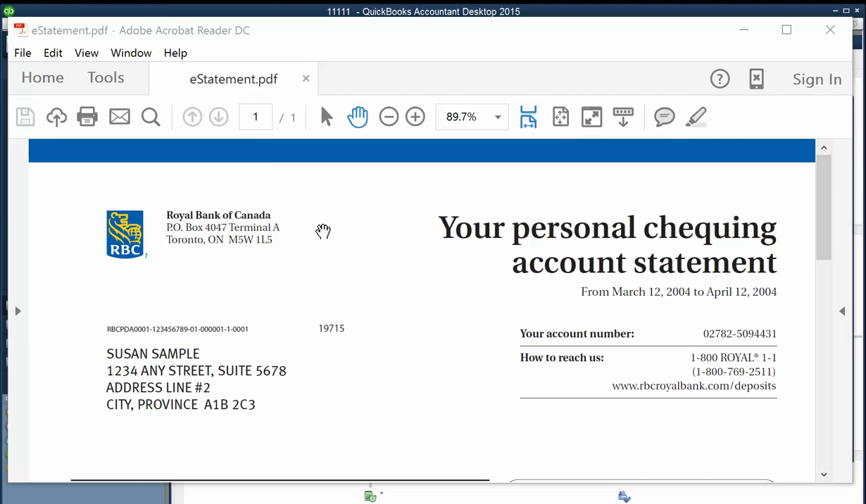Open the View menu
Viewport: 866px width, 504px height.
(87, 53)
